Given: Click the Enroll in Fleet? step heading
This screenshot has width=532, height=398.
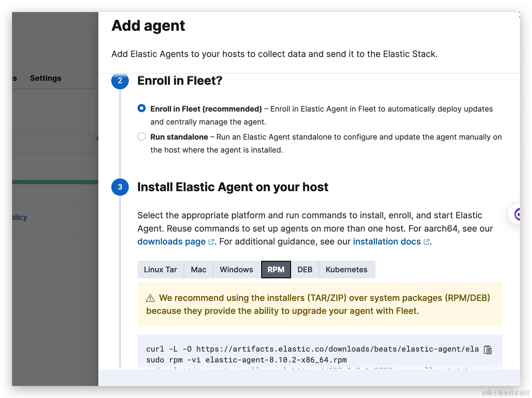Looking at the screenshot, I should [180, 81].
